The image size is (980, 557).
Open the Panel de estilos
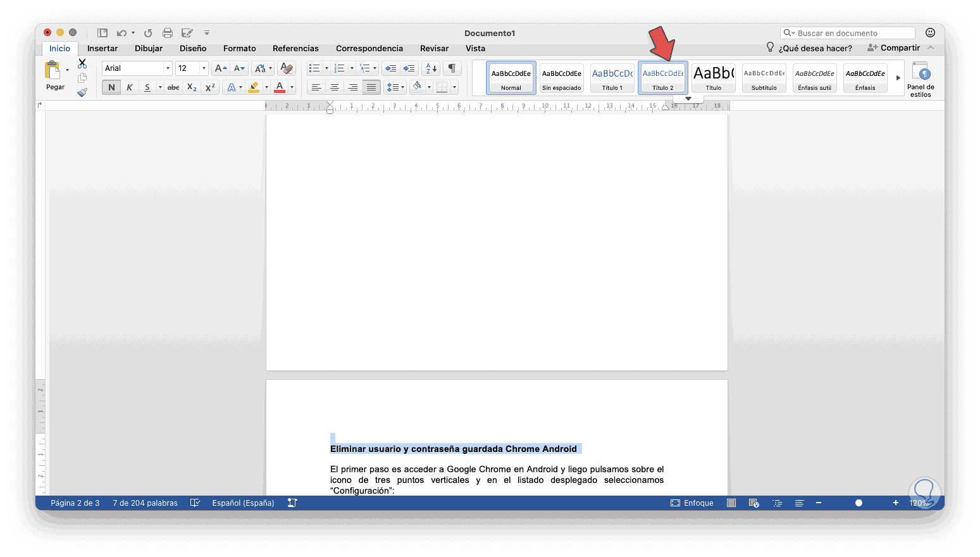click(x=921, y=80)
